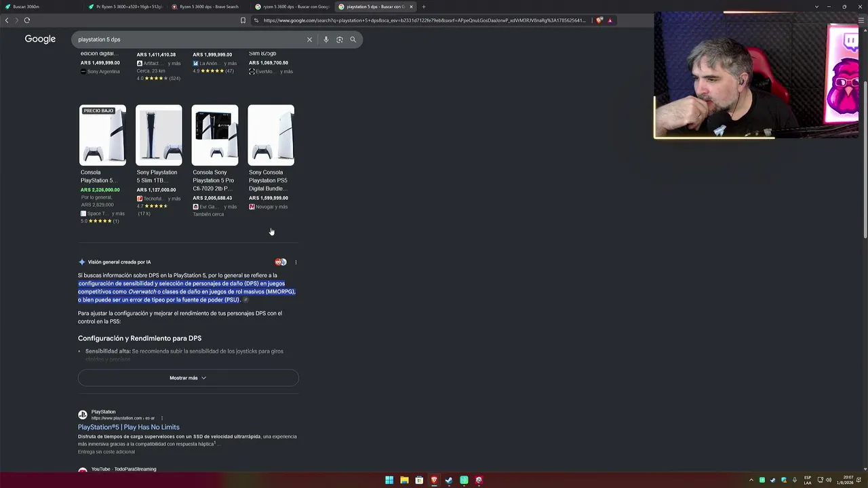Viewport: 868px width, 488px height.
Task: Open the volume control in the system tray
Action: (829, 480)
